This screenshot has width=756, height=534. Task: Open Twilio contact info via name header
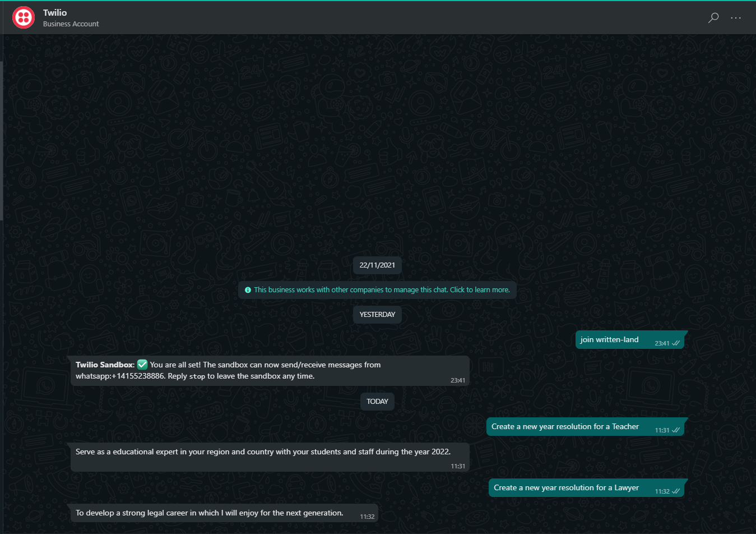click(x=55, y=12)
